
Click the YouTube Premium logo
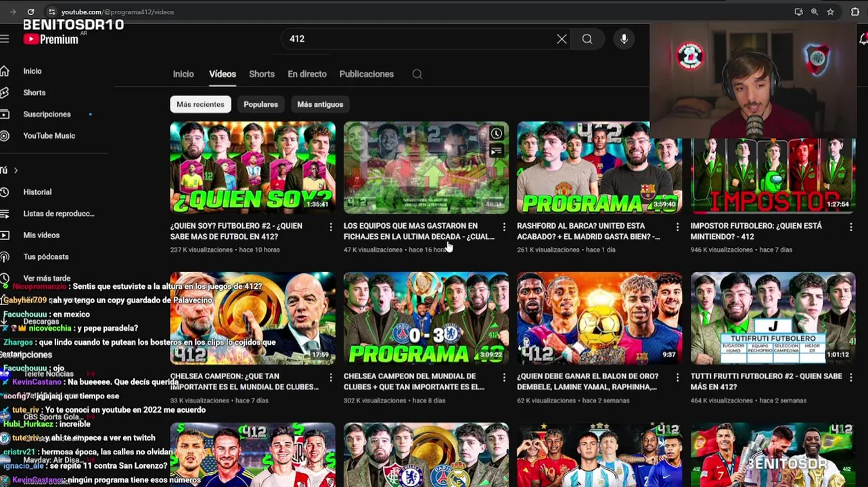coord(51,39)
